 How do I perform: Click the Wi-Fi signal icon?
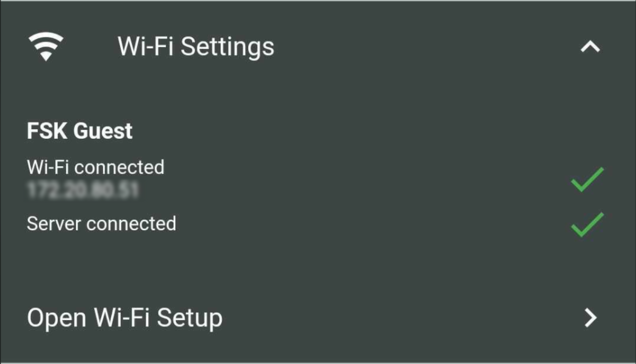pos(46,46)
